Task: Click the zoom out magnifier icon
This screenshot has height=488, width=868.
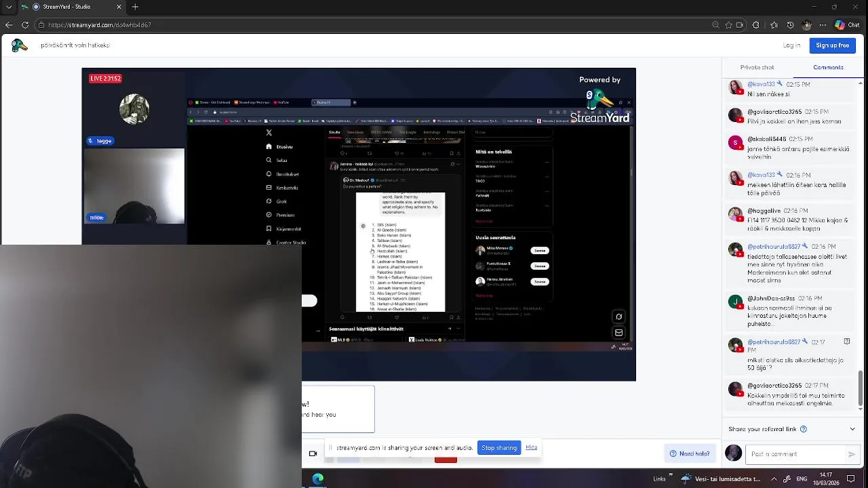Action: click(x=715, y=25)
